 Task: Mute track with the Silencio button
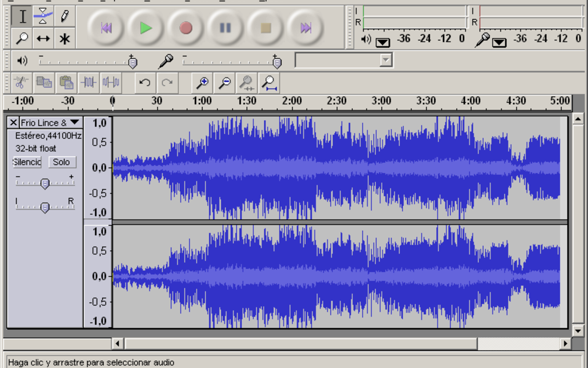27,162
